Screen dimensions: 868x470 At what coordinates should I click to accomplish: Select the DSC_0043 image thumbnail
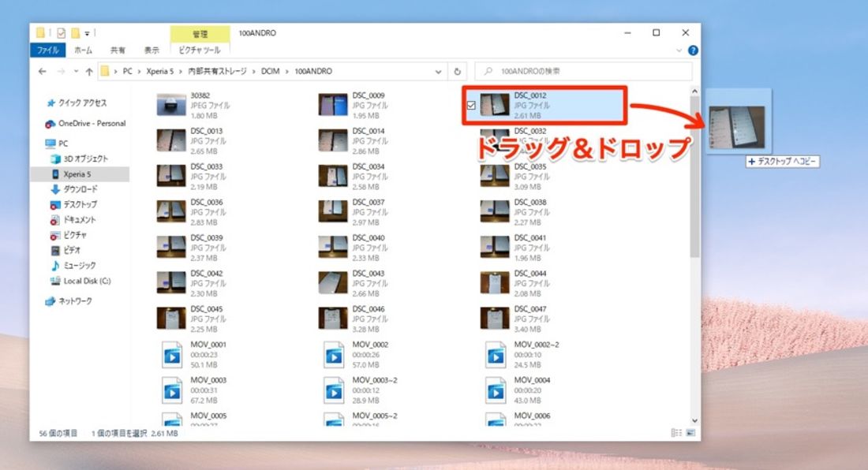pos(333,282)
